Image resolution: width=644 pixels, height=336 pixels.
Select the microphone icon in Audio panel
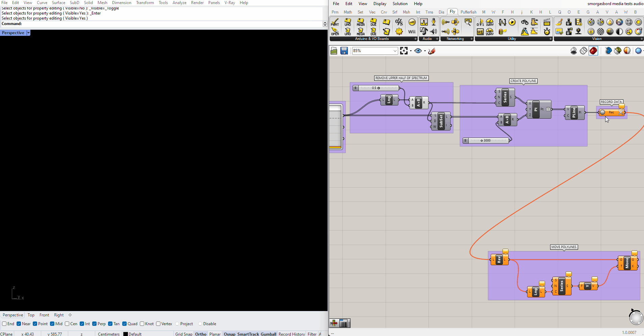434,22
